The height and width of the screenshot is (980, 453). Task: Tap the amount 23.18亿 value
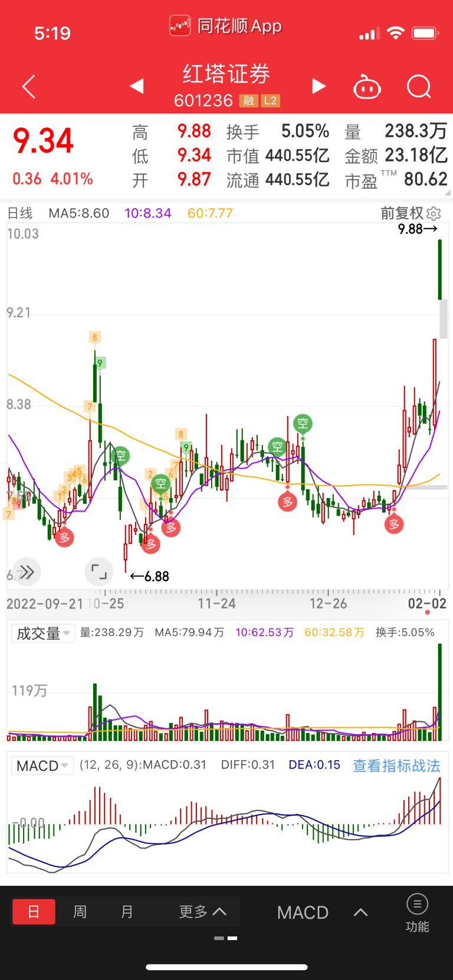coord(416,156)
